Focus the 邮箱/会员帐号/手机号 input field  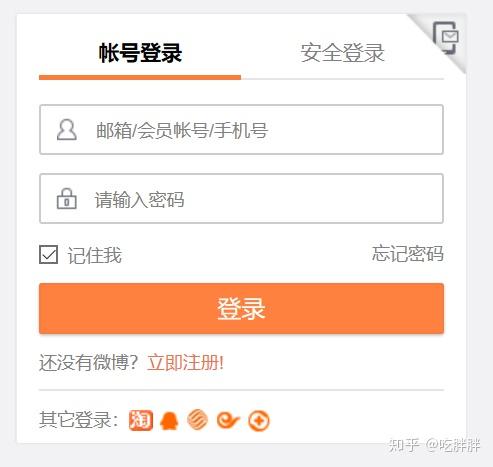pyautogui.click(x=241, y=130)
